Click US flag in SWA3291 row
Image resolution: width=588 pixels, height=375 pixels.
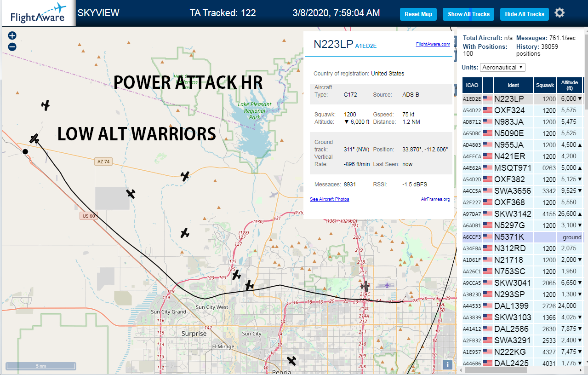(488, 340)
